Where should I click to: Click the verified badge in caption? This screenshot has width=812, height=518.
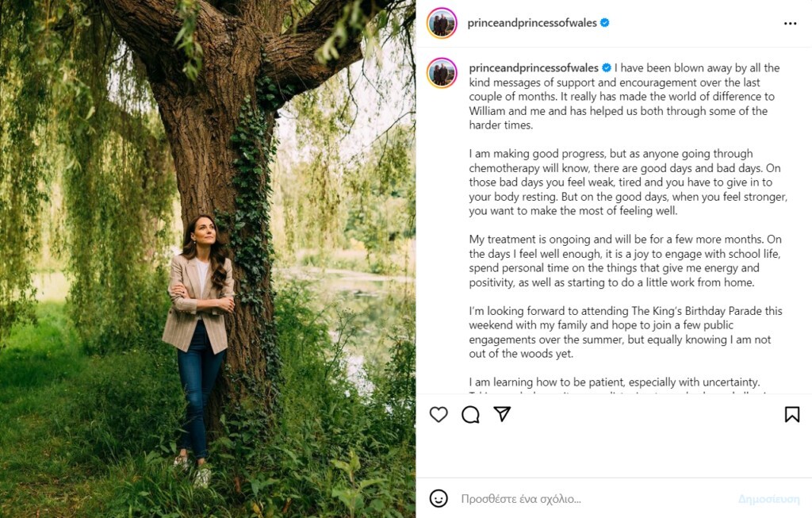[x=607, y=68]
